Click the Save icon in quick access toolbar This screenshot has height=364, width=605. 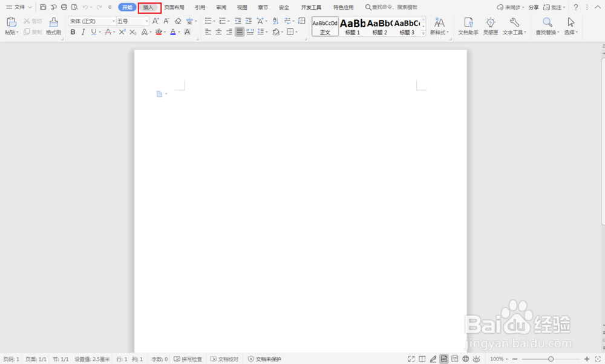[43, 7]
